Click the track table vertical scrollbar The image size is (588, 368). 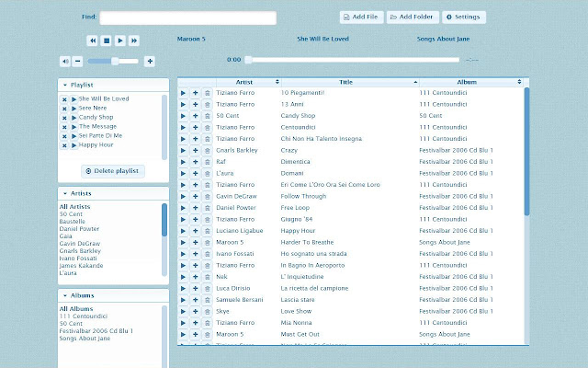click(526, 151)
